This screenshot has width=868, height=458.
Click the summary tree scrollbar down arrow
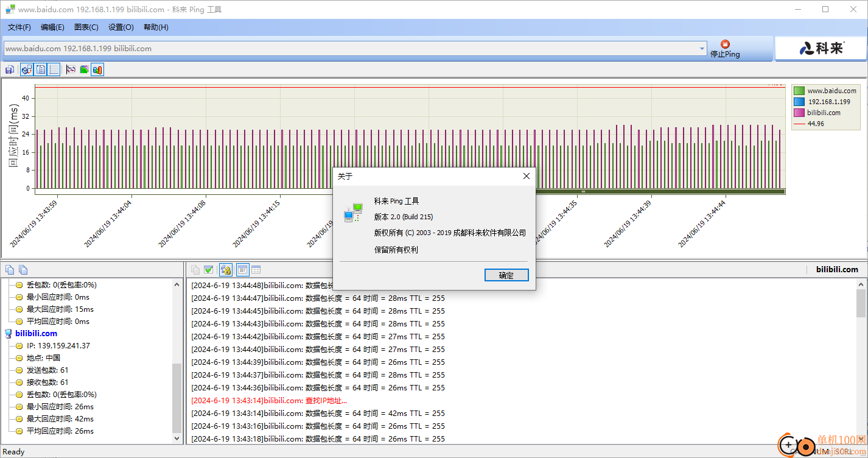point(177,439)
